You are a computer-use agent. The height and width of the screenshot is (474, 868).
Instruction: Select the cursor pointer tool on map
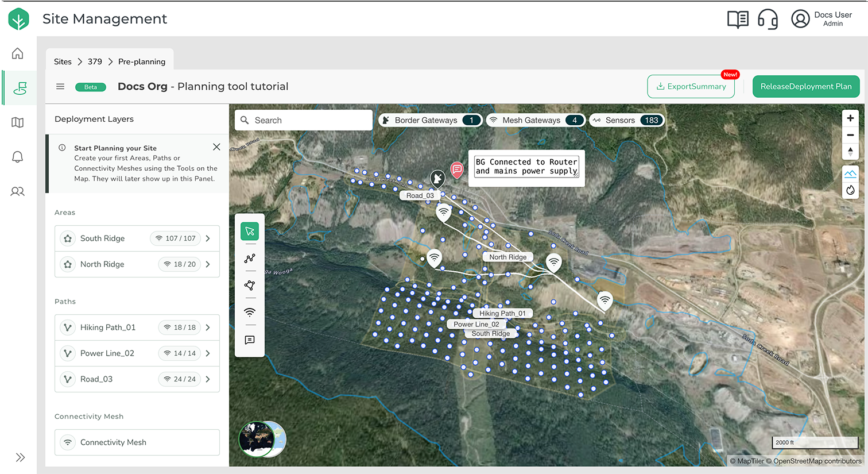click(250, 231)
